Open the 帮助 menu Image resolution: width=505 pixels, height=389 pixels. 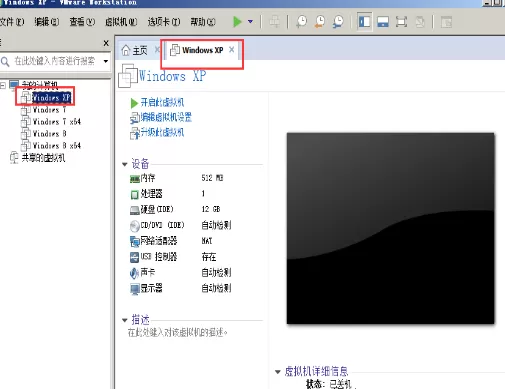(203, 22)
